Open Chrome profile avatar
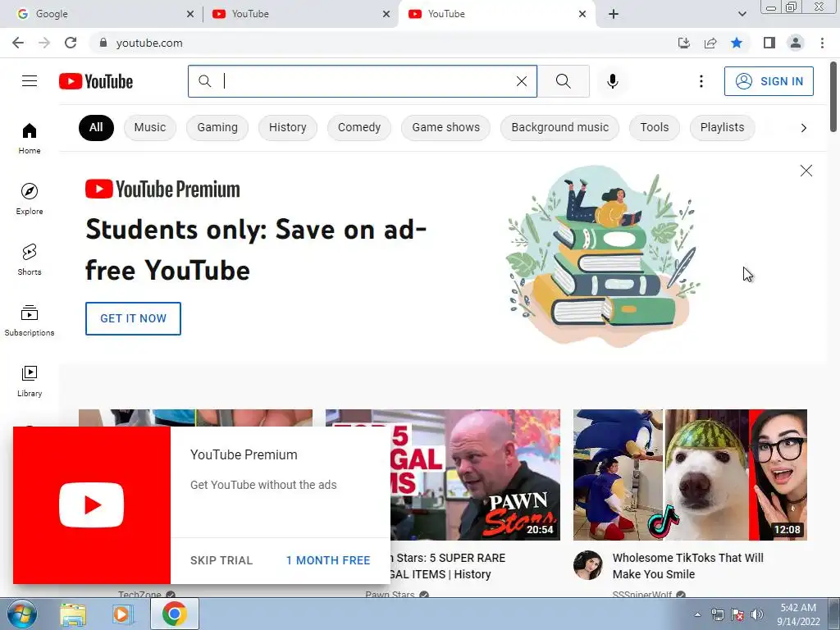The height and width of the screenshot is (630, 840). click(x=796, y=43)
